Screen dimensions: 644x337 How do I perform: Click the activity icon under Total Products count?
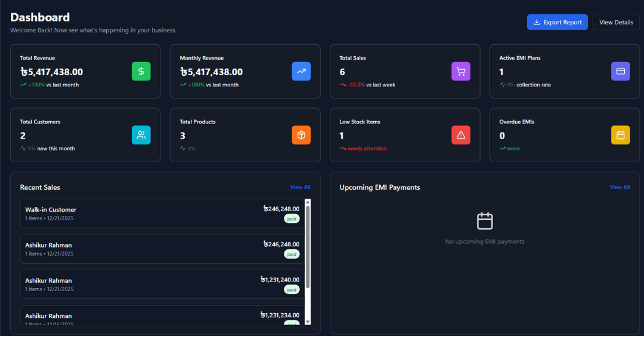(183, 149)
